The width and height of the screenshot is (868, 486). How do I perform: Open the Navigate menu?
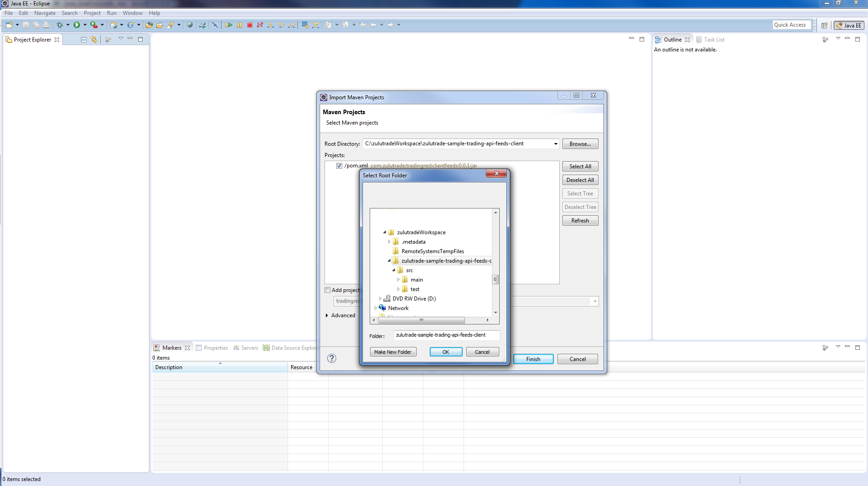tap(45, 13)
